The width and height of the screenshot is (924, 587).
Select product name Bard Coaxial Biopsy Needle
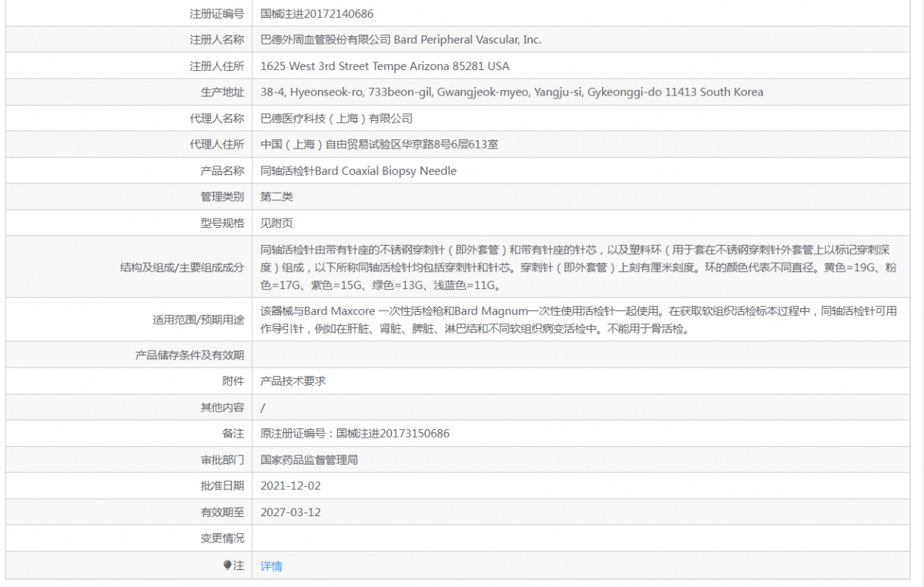click(358, 171)
